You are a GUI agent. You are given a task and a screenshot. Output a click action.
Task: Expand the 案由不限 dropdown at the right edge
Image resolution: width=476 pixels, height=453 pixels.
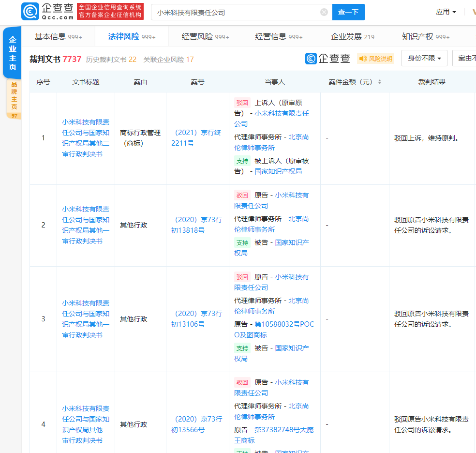[465, 59]
